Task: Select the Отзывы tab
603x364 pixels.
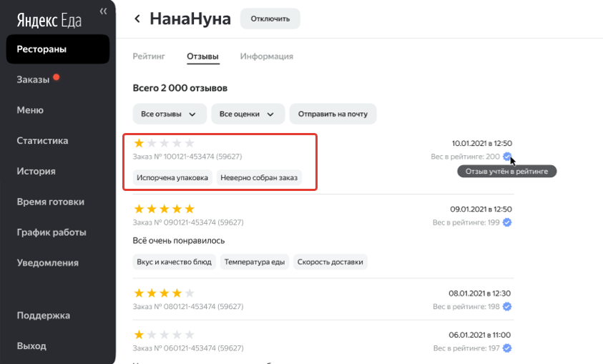Action: coord(202,56)
